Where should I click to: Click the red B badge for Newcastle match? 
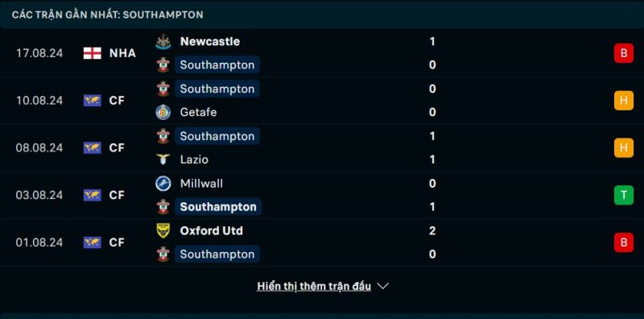(x=623, y=53)
